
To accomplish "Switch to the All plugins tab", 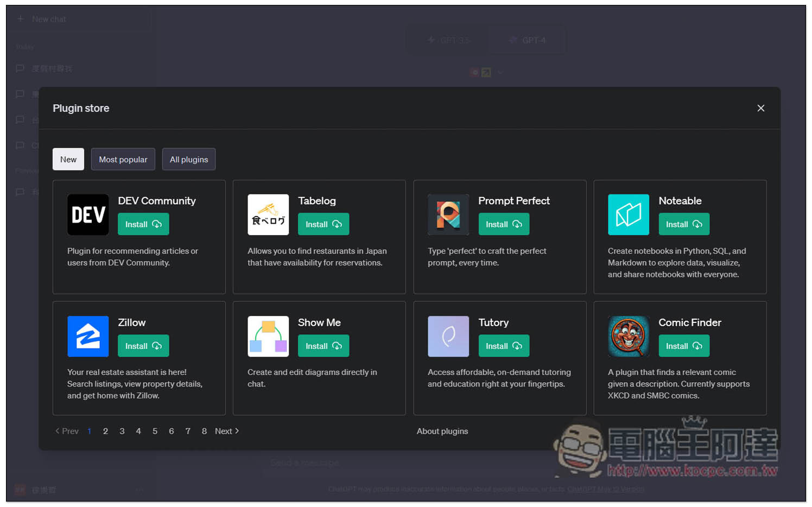I will tap(189, 160).
